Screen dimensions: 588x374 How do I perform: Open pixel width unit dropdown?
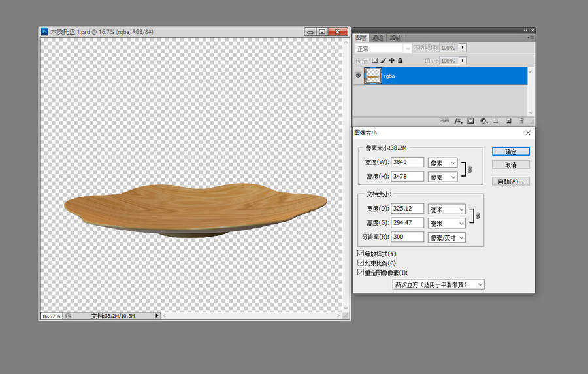click(x=442, y=163)
